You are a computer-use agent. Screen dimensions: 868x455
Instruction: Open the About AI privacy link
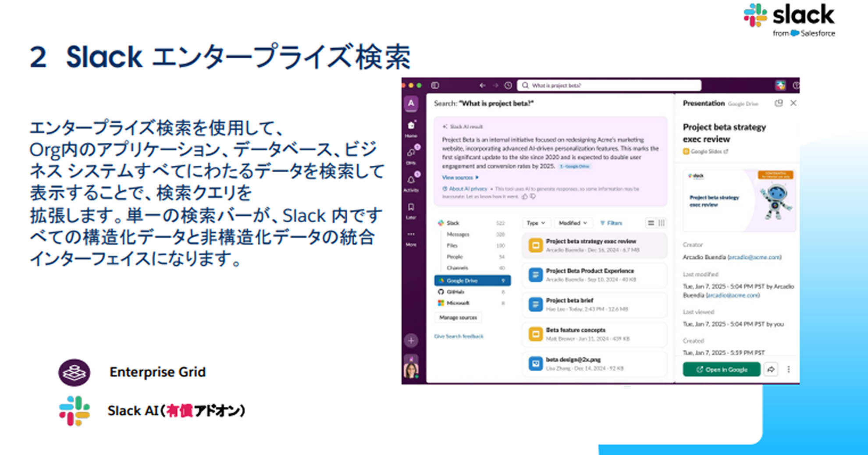(x=465, y=188)
